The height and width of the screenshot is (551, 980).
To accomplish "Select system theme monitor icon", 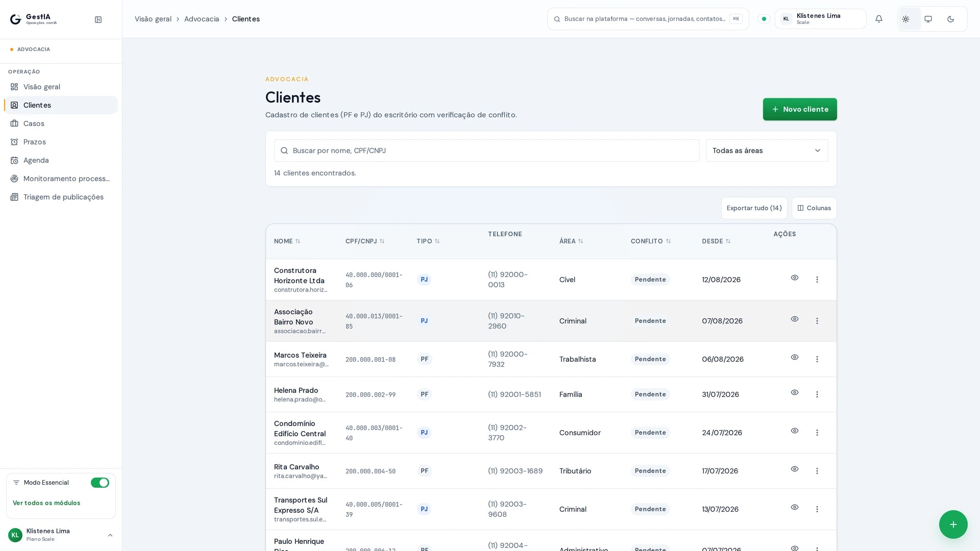I will [x=928, y=19].
